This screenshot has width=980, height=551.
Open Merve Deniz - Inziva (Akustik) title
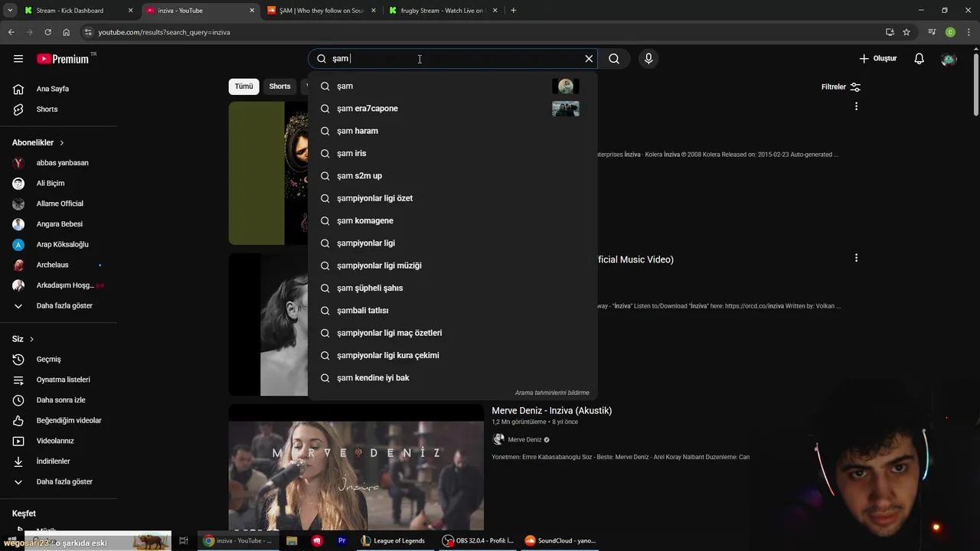tap(551, 411)
